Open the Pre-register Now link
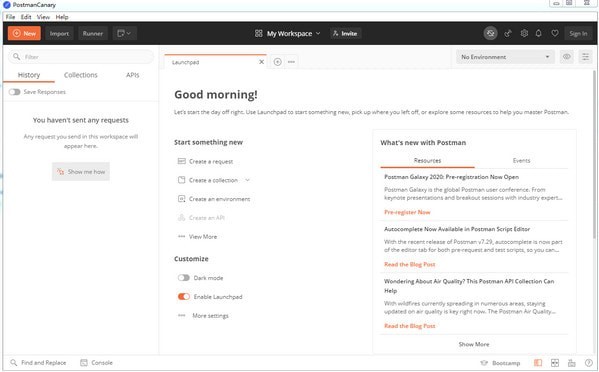The image size is (599, 372). [x=407, y=212]
